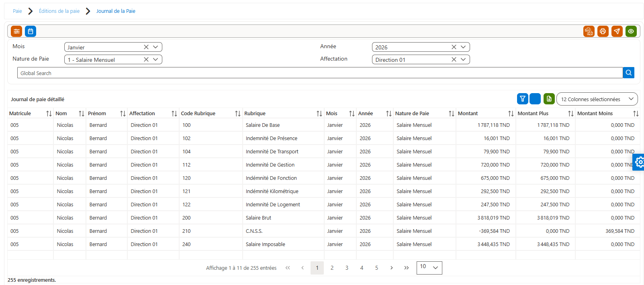
Task: Expand the Année 2026 dropdown
Action: (x=463, y=47)
